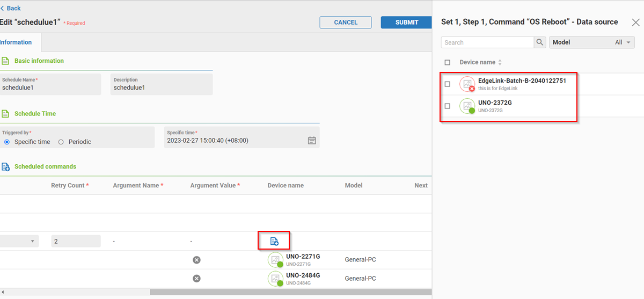Click the add device data source icon
Image resolution: width=644 pixels, height=299 pixels.
tap(274, 242)
